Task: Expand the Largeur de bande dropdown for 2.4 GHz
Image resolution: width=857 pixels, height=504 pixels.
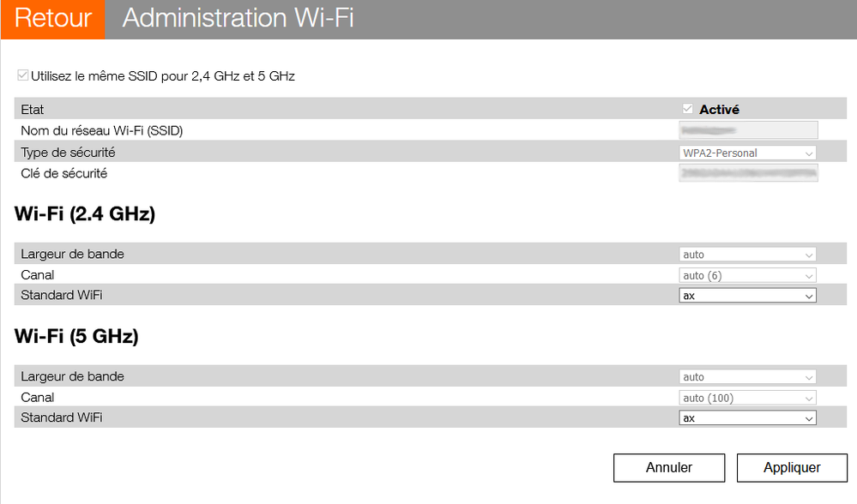Action: (x=746, y=254)
